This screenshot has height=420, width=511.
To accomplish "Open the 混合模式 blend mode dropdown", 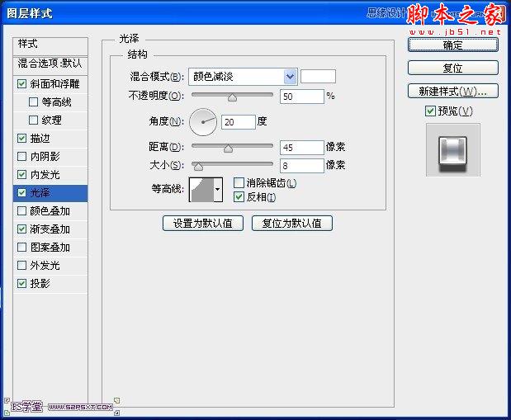I will [x=243, y=77].
